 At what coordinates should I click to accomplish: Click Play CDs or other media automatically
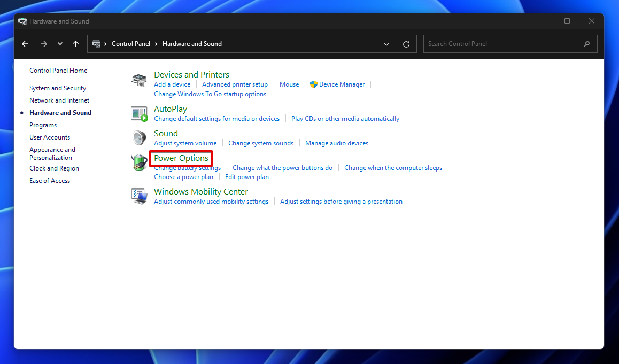coord(345,119)
